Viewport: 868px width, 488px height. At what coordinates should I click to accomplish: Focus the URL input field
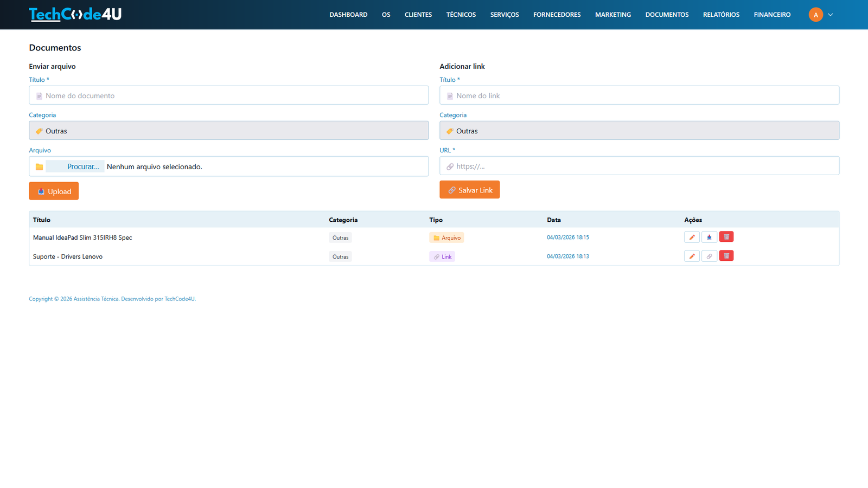[639, 165]
